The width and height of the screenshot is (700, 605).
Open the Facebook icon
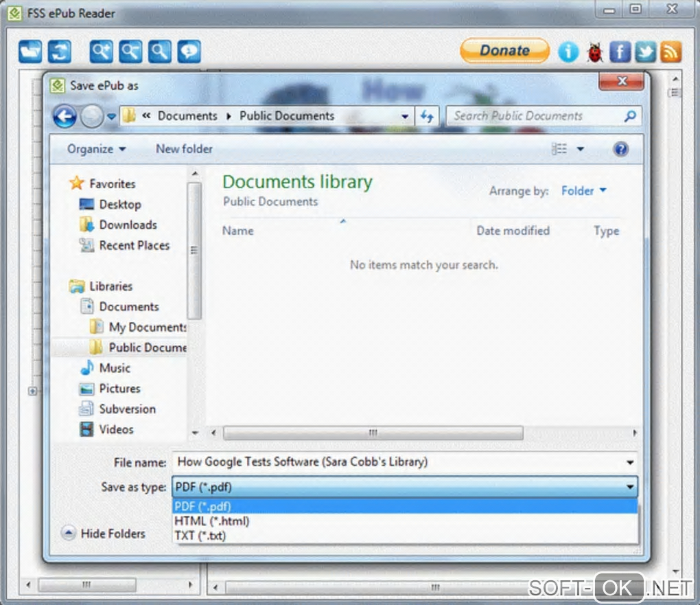620,52
